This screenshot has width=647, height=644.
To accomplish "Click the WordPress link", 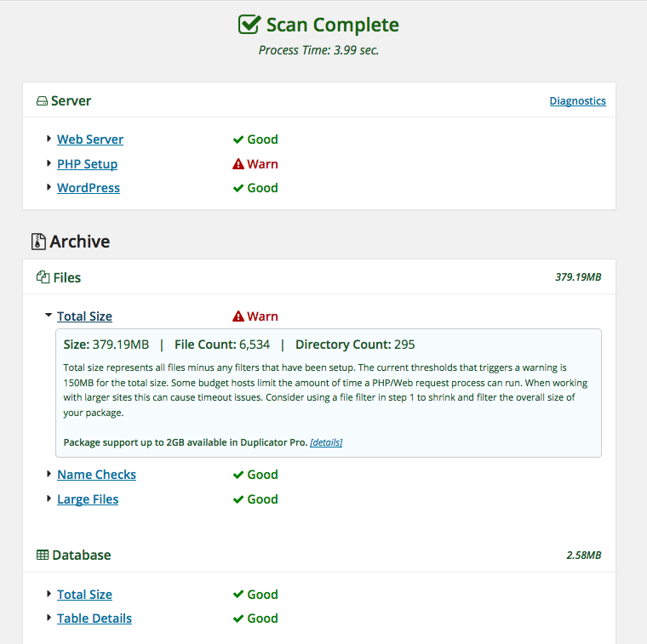I will (x=89, y=188).
